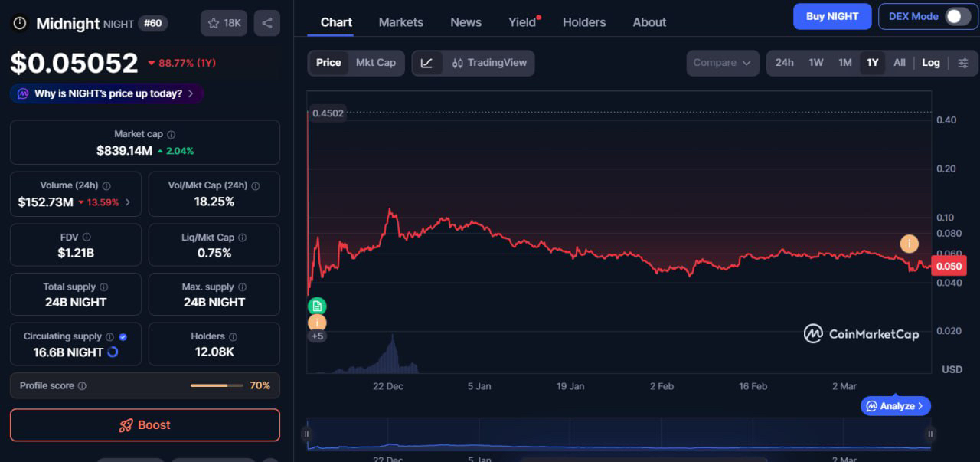980x462 pixels.
Task: Open the Chart tab
Action: 336,22
